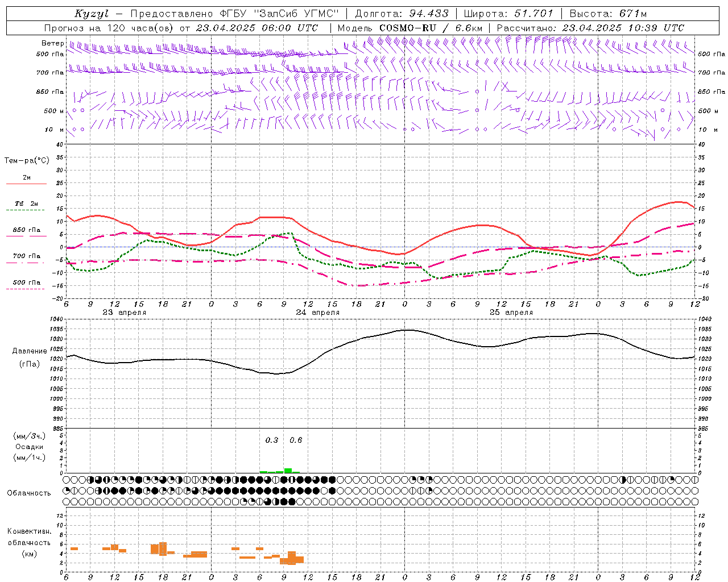This screenshot has height=582, width=728.
Task: Select the 'Модель COSMO-RU / 6.6км' model label
Action: [x=409, y=28]
